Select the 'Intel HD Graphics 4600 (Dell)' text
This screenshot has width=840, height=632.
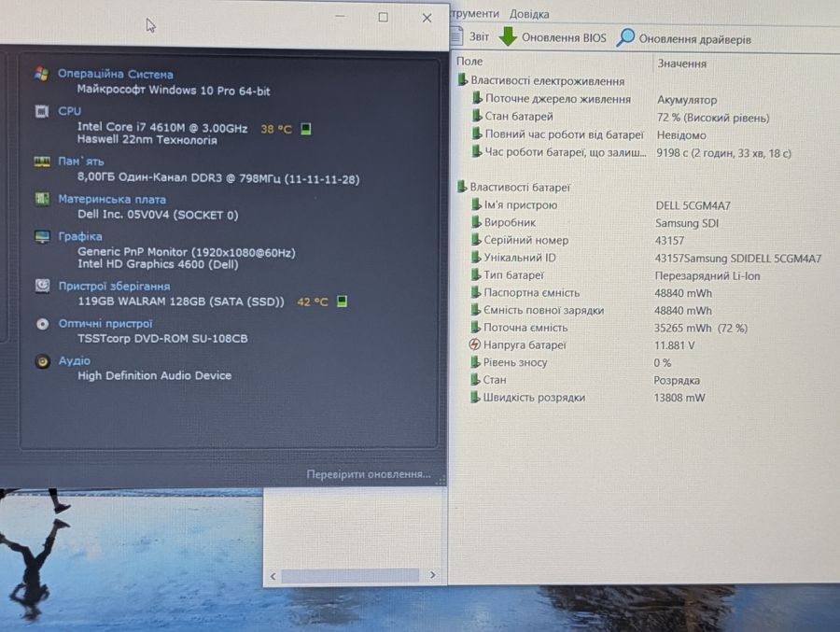pos(158,264)
